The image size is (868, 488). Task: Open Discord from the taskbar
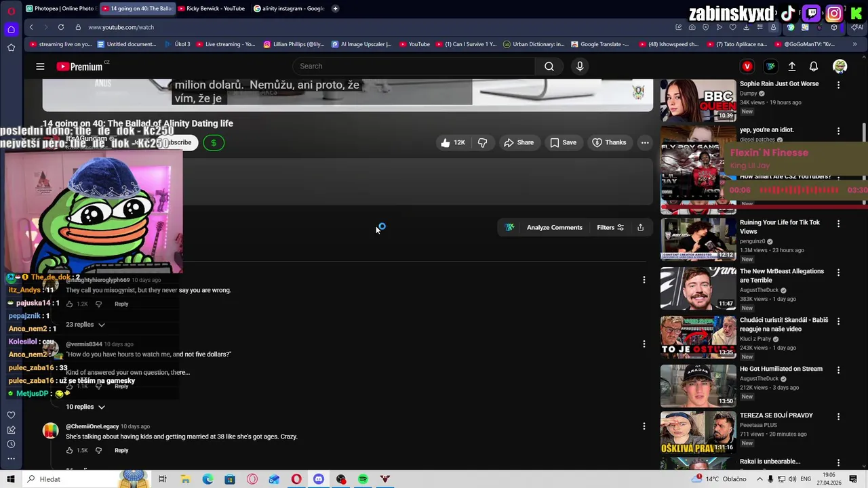pyautogui.click(x=319, y=479)
